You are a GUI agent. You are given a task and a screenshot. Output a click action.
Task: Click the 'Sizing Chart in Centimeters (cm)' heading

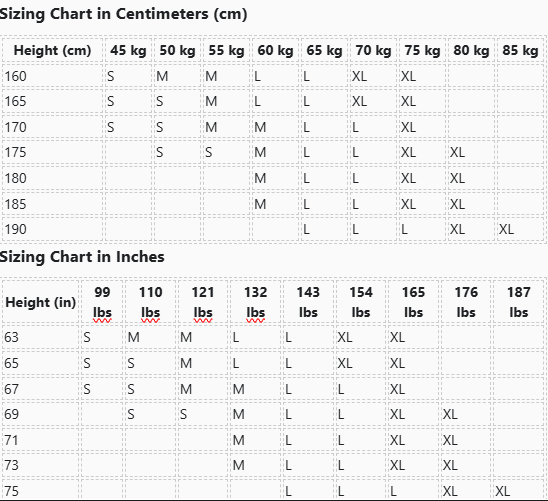coord(123,14)
